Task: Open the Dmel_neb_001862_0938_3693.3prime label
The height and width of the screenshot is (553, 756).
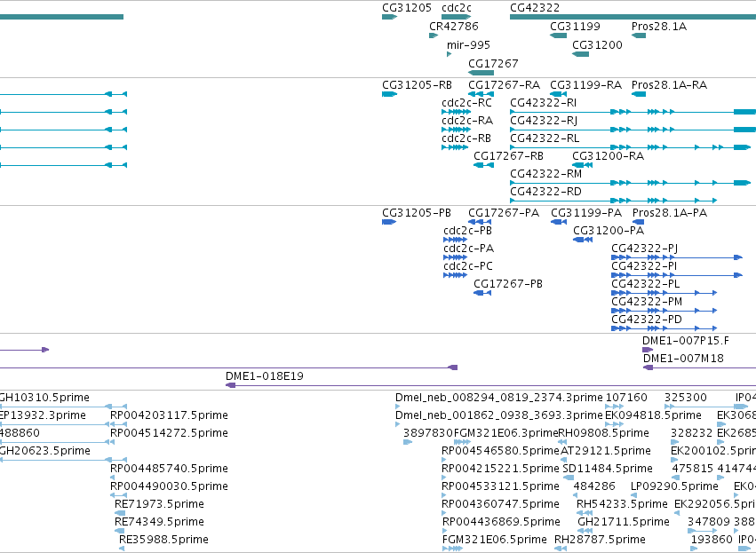Action: tap(498, 415)
